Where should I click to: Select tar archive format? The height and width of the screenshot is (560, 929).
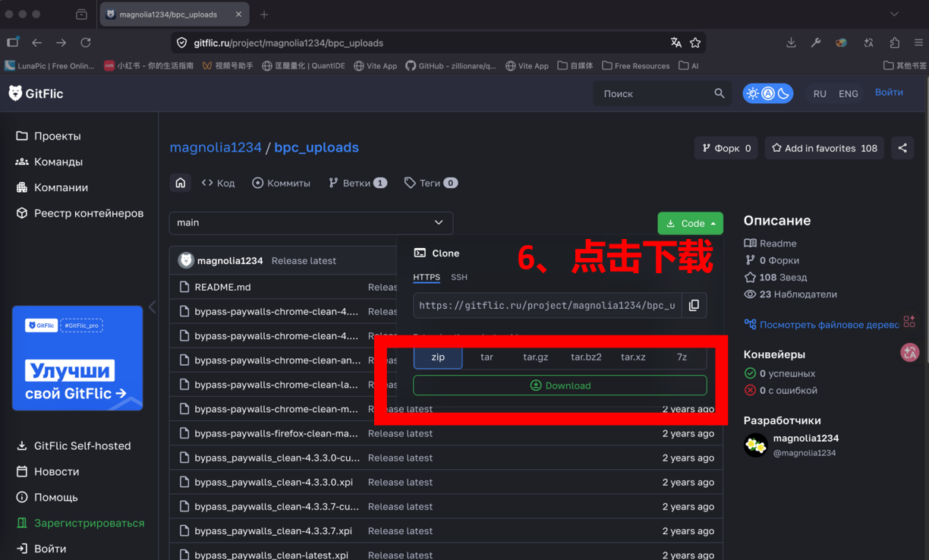pyautogui.click(x=487, y=357)
